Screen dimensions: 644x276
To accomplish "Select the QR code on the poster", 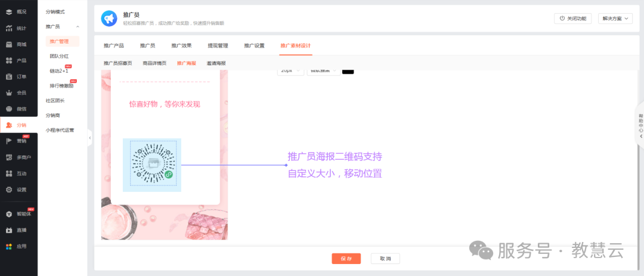I will coord(153,163).
